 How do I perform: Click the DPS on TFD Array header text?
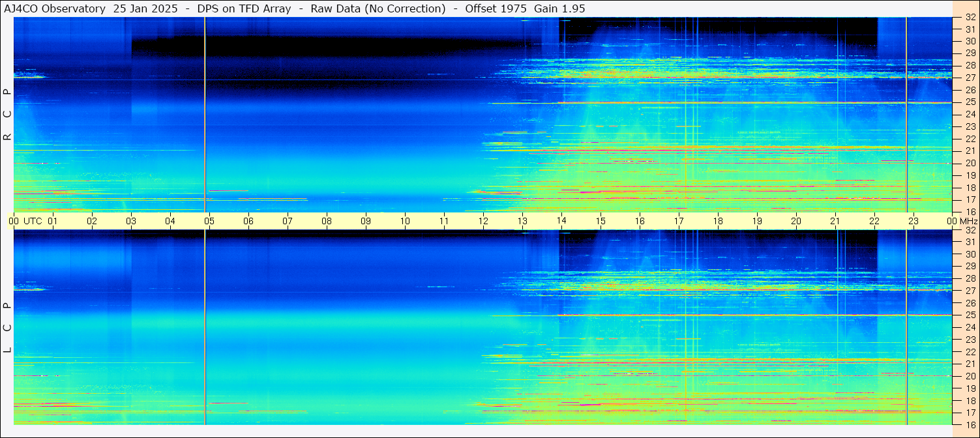click(x=248, y=8)
